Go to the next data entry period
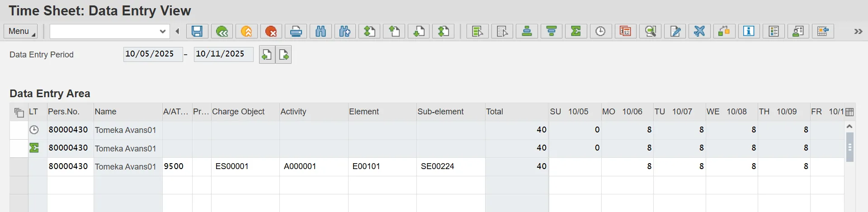868x212 pixels. tap(284, 55)
